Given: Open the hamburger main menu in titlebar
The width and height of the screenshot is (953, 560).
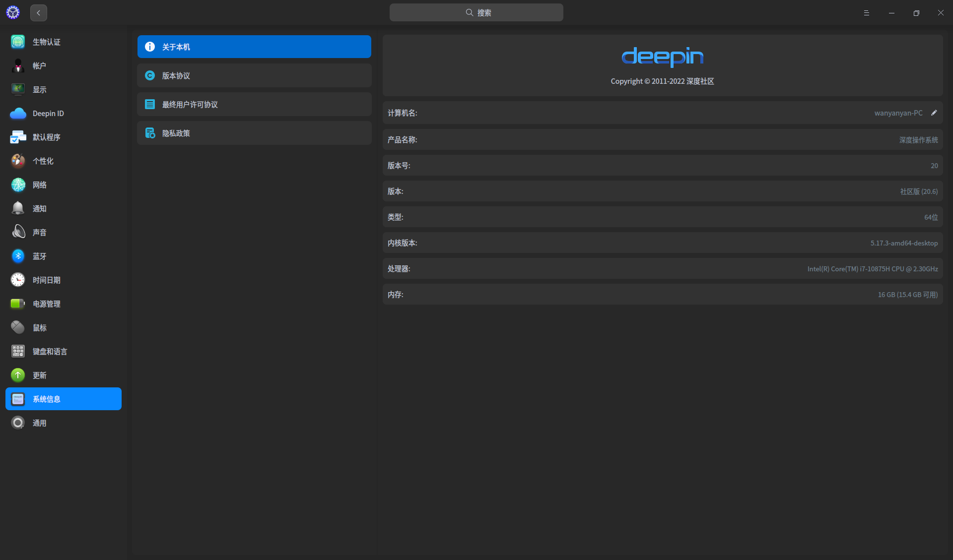Looking at the screenshot, I should (867, 13).
